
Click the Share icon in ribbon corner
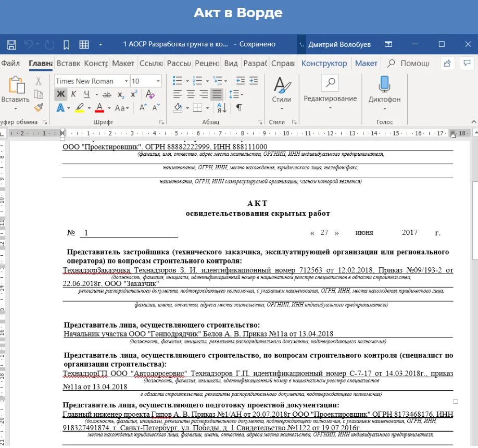point(447,63)
